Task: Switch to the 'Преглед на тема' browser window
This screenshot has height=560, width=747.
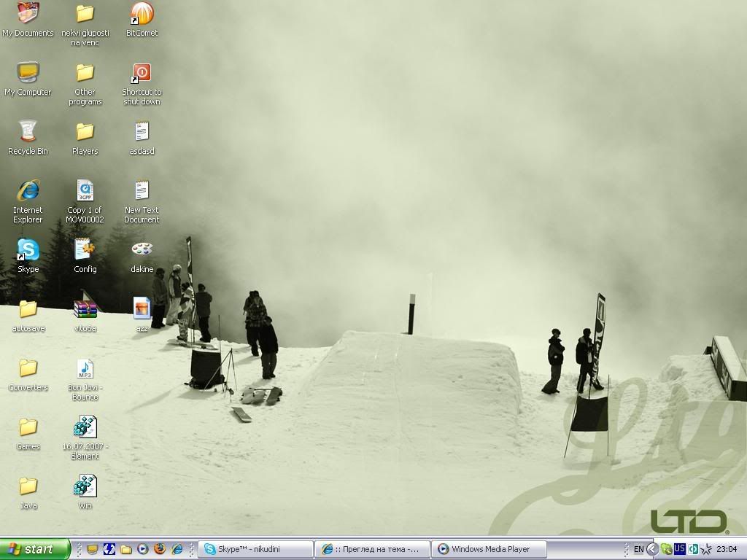Action: coord(373,549)
